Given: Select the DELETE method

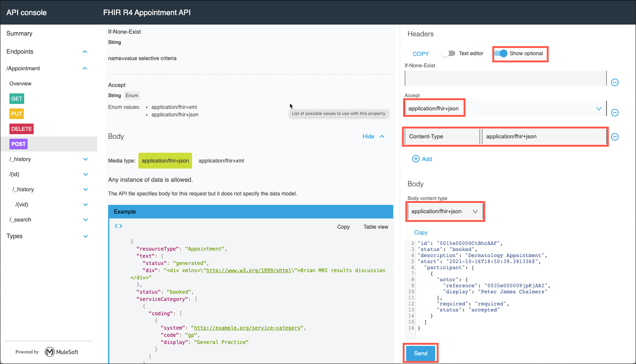Looking at the screenshot, I should click(x=22, y=129).
